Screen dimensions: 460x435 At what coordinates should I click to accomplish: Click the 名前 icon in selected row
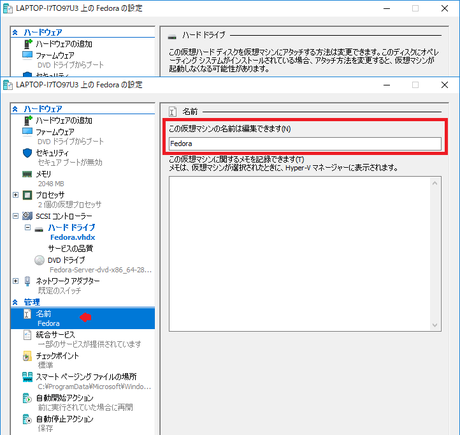click(27, 314)
